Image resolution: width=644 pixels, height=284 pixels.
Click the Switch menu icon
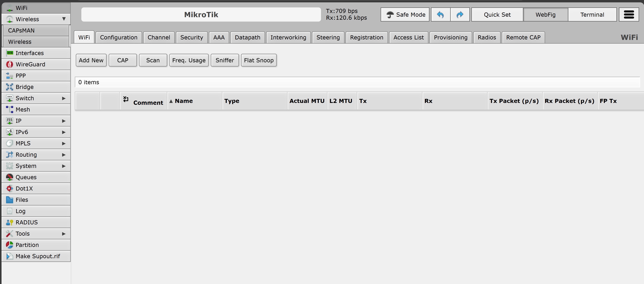(9, 98)
